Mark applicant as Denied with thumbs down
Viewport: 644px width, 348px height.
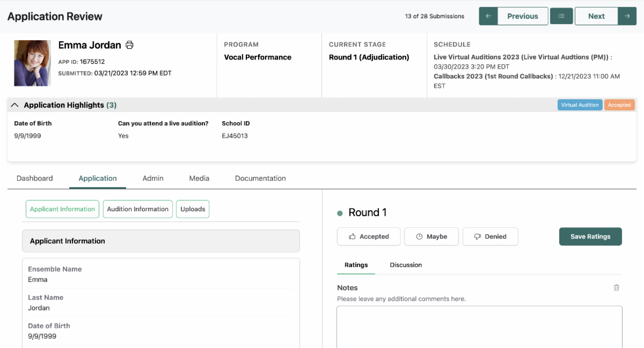click(x=490, y=236)
